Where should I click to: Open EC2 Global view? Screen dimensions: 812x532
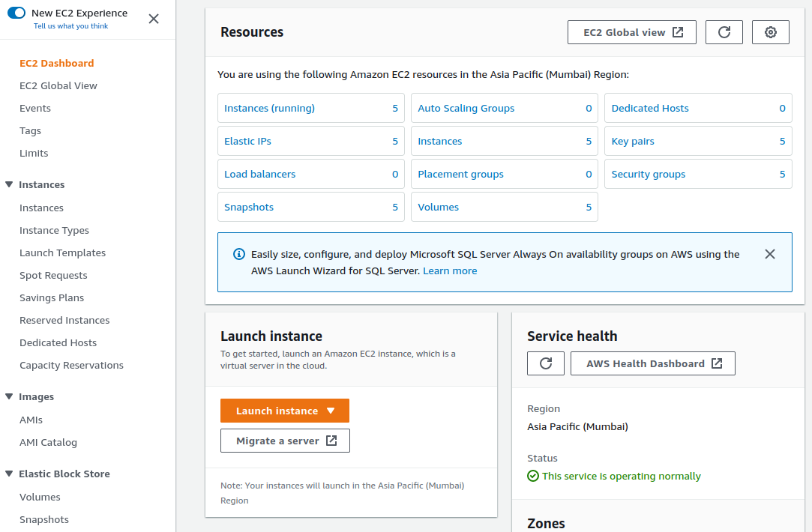[631, 32]
